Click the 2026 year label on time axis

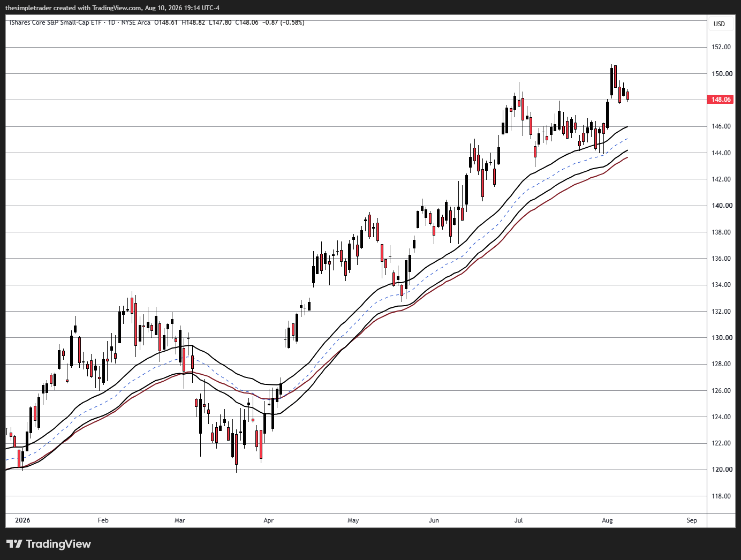(22, 520)
